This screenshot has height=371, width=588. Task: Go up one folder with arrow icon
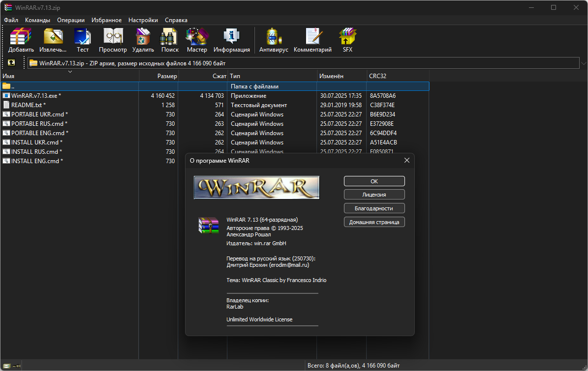pos(11,62)
